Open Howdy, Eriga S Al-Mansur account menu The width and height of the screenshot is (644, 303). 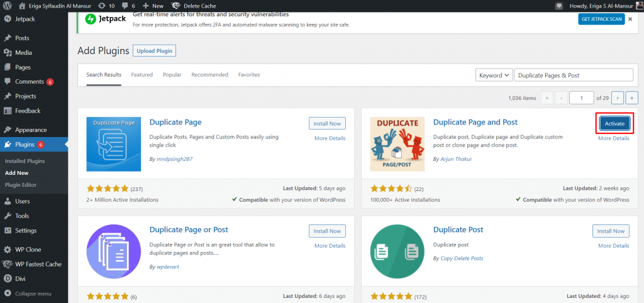(606, 6)
